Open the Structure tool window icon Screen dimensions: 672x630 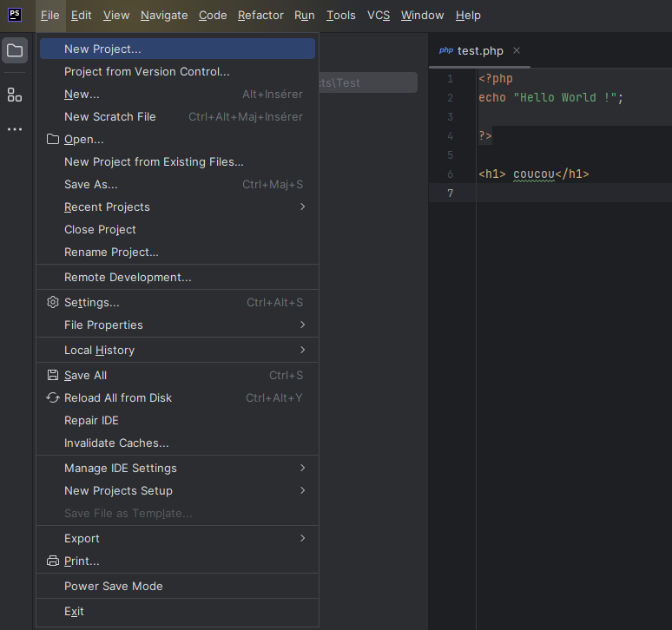tap(15, 95)
